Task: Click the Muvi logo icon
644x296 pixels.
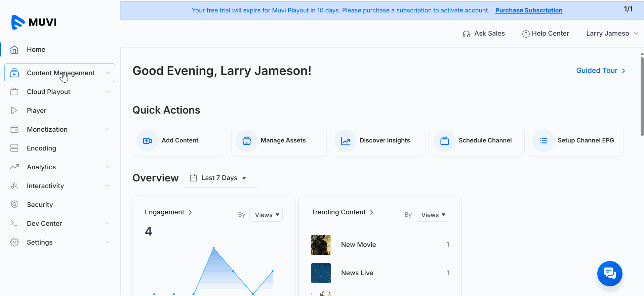Action: tap(18, 22)
